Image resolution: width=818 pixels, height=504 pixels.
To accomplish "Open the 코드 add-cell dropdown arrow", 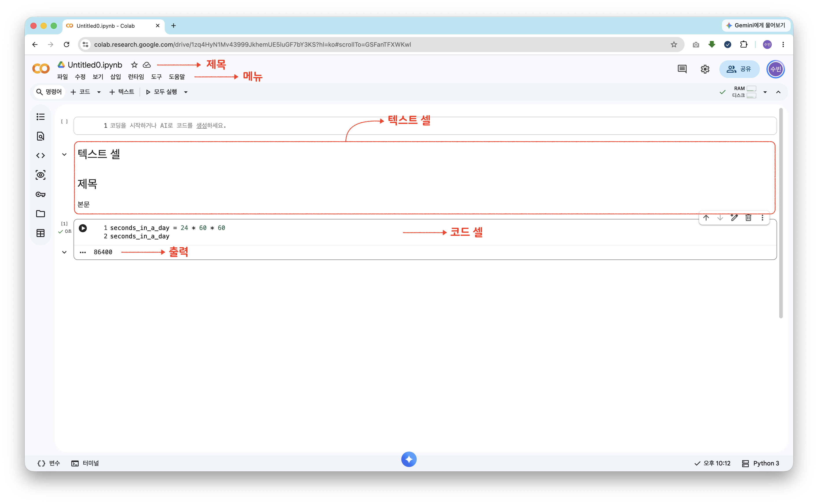I will click(x=99, y=92).
